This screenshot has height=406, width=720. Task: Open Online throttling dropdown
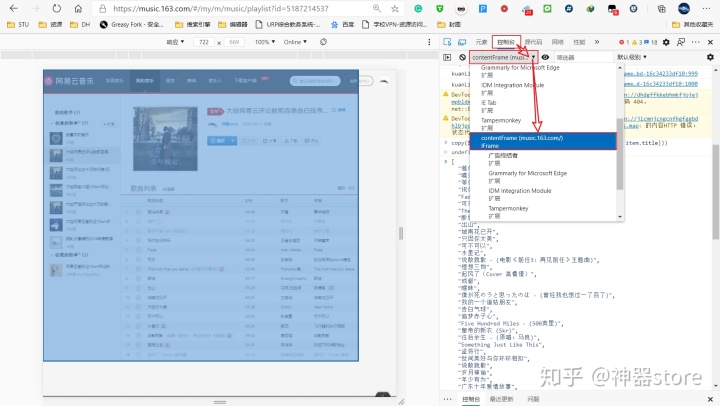click(295, 42)
